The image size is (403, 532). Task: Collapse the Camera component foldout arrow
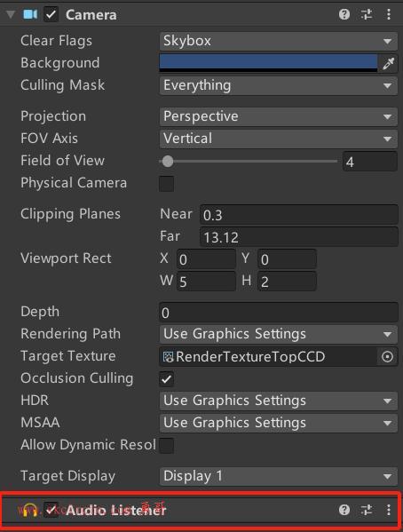tap(11, 14)
